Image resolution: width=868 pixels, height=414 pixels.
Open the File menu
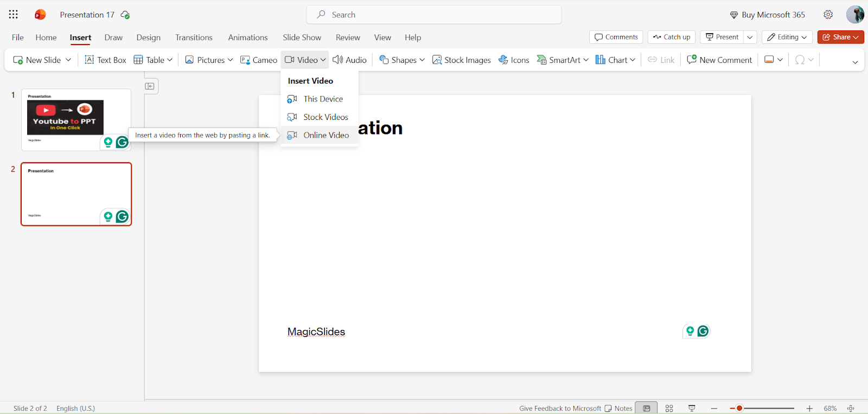click(18, 37)
